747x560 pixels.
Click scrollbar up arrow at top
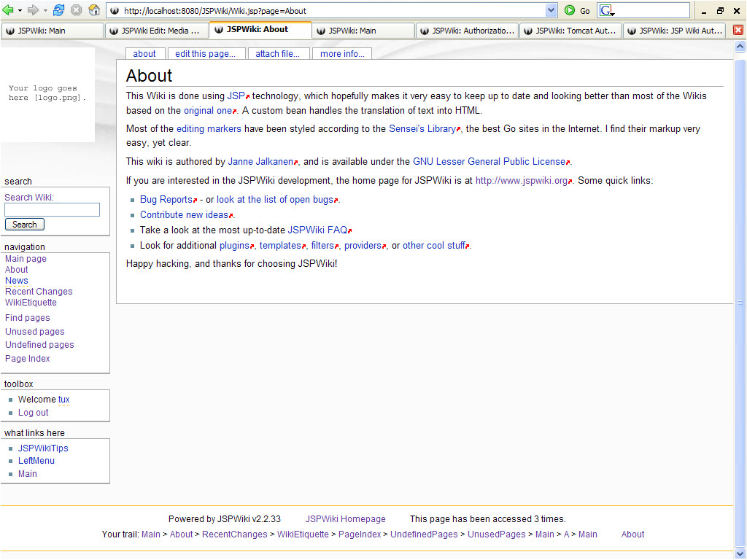click(740, 46)
